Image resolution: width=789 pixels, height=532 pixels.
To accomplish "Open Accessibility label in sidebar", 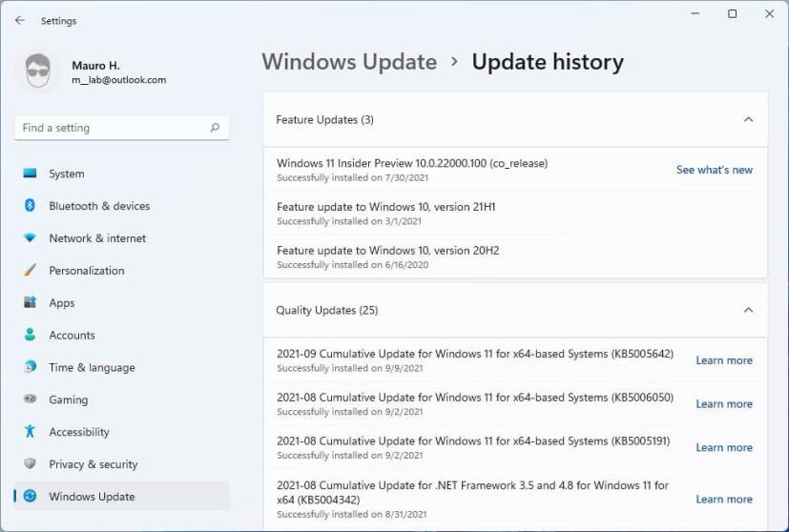I will pos(79,432).
